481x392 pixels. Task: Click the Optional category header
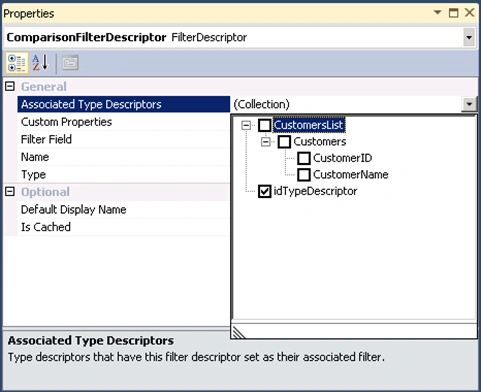(45, 192)
